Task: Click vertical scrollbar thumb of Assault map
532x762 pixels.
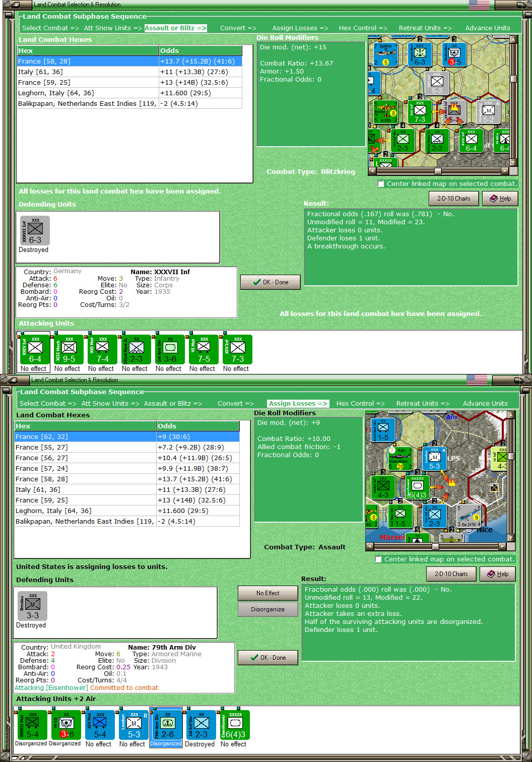Action: pyautogui.click(x=511, y=456)
